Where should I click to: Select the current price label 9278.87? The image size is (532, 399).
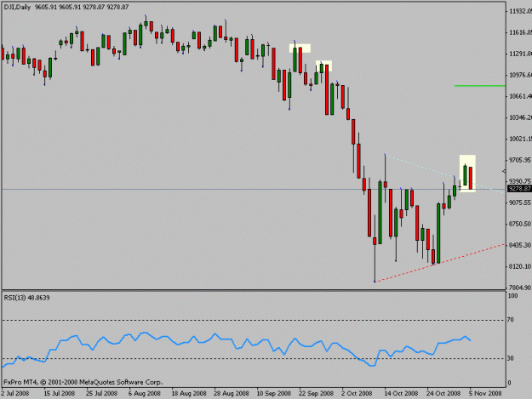click(519, 189)
